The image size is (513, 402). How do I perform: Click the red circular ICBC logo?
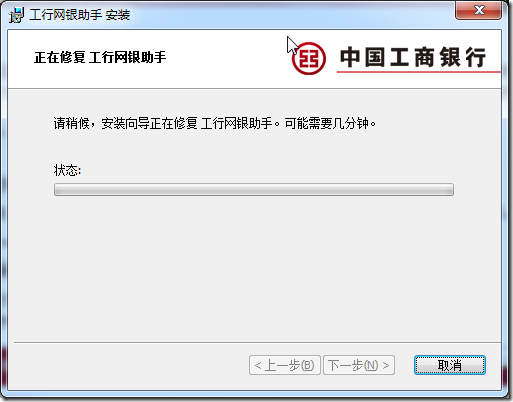308,58
